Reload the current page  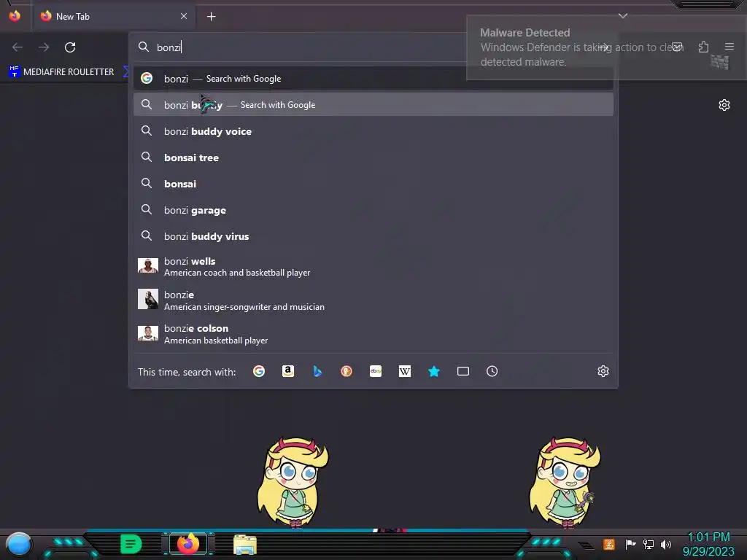[x=70, y=47]
